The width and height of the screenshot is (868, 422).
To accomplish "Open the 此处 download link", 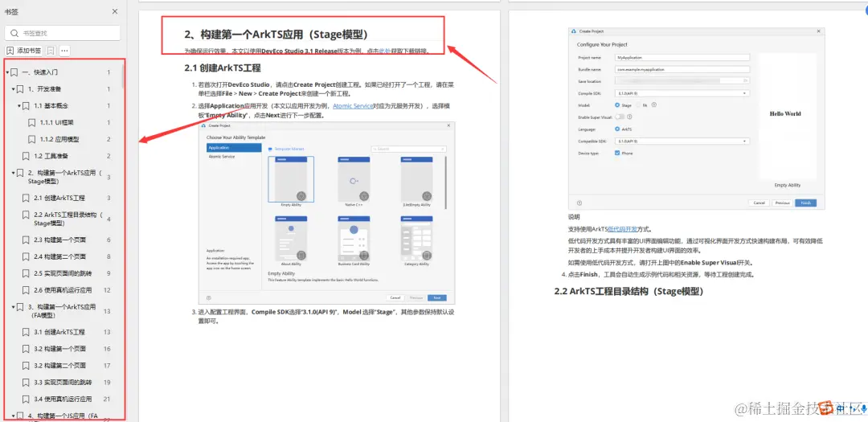I will coord(385,51).
